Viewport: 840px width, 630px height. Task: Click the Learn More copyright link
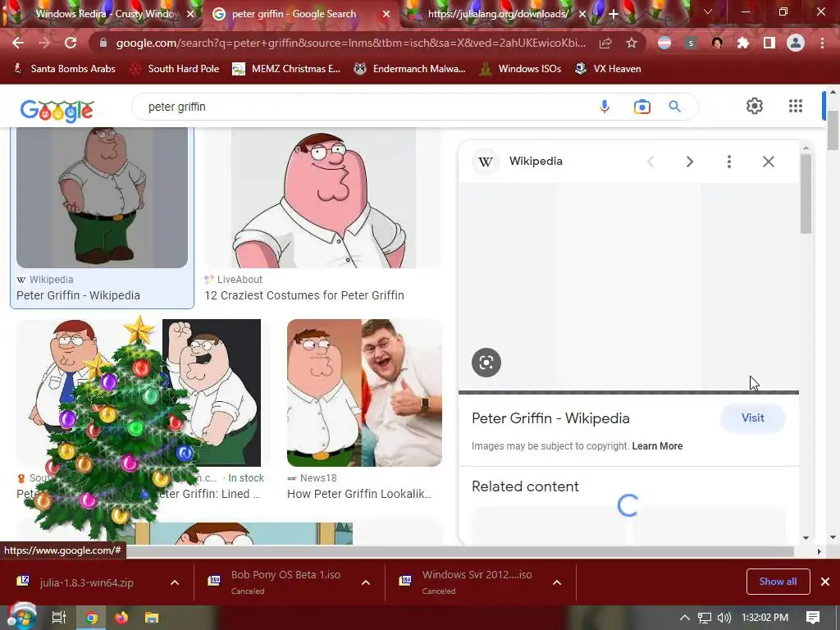coord(657,446)
